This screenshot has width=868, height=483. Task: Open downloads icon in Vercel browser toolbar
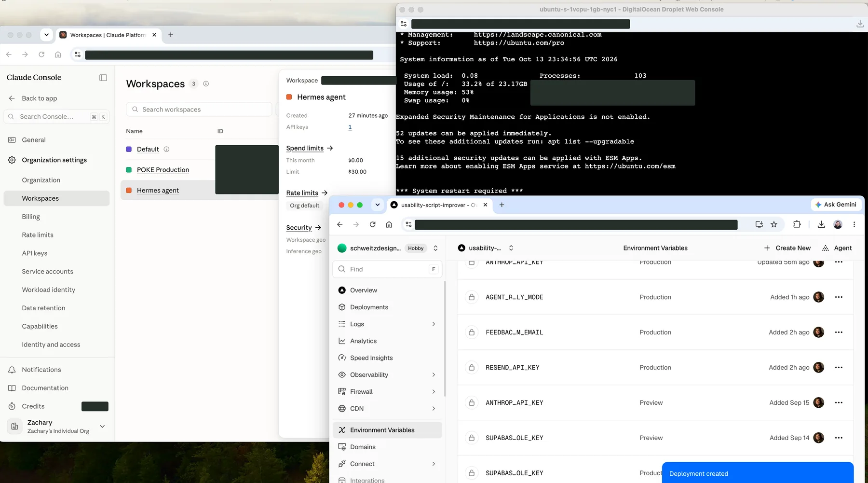(x=821, y=224)
